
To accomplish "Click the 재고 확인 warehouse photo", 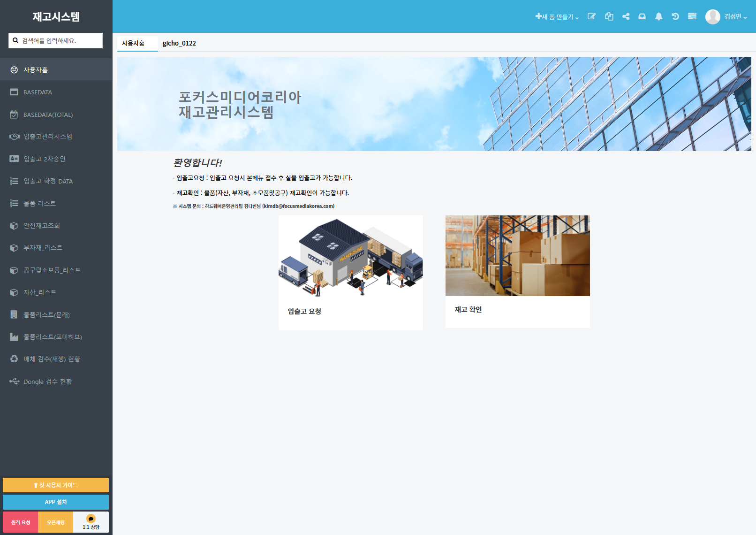I will click(518, 256).
